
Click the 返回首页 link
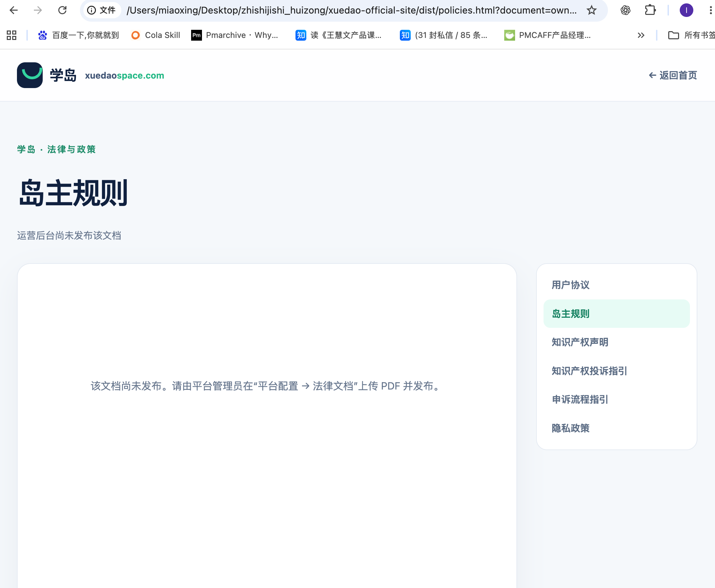673,75
